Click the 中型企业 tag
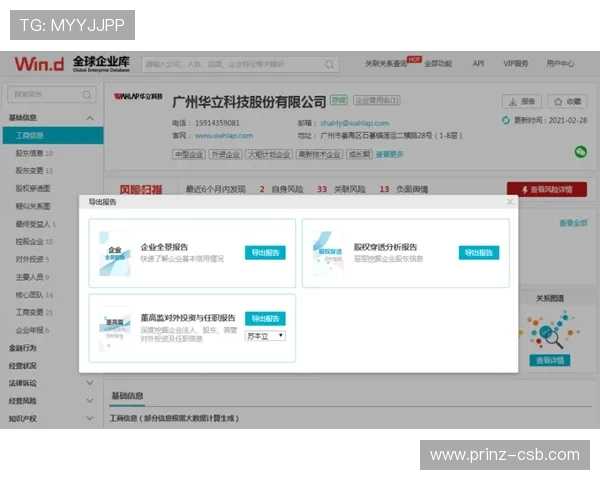Viewport: 600px width, 480px height. point(189,154)
